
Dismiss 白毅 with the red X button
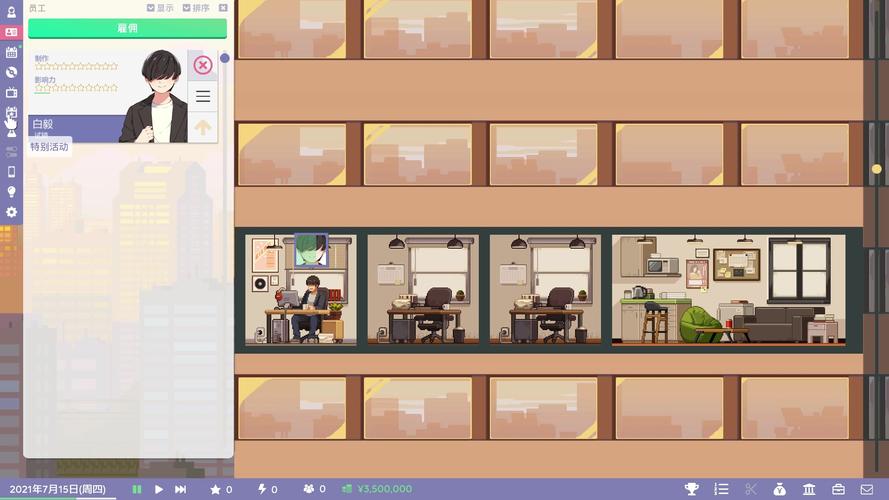pos(203,65)
